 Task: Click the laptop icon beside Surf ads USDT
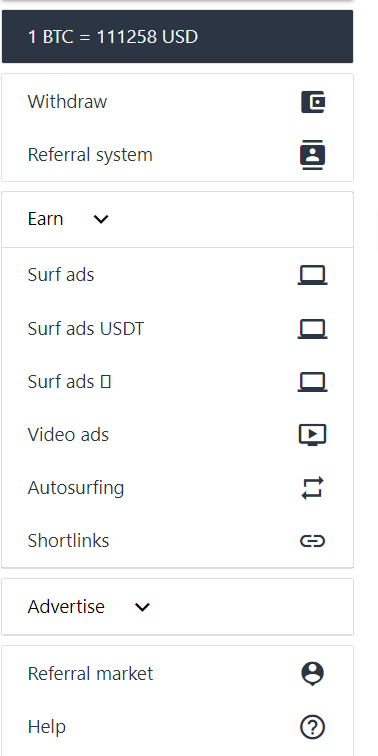(x=312, y=329)
